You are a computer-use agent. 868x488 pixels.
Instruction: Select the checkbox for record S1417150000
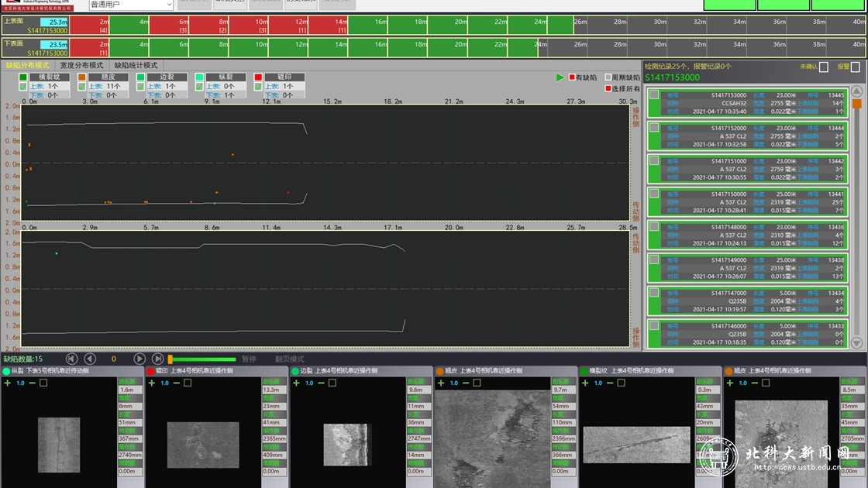[654, 194]
